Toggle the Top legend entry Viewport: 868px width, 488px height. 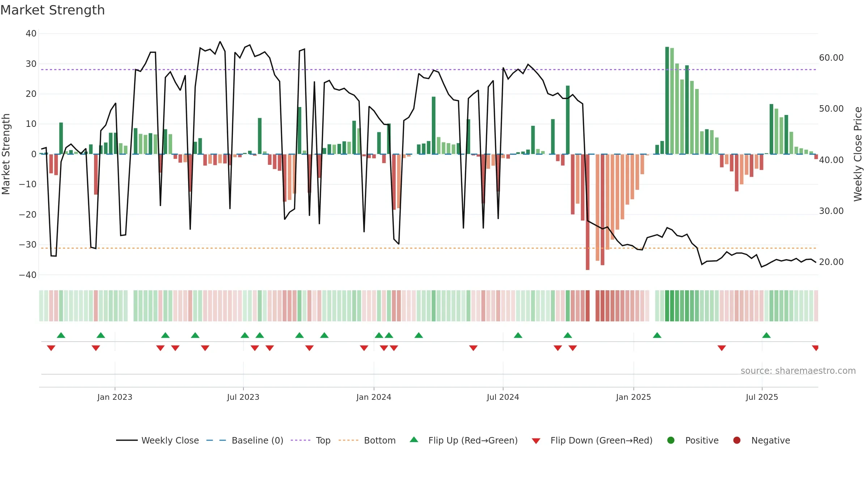310,440
